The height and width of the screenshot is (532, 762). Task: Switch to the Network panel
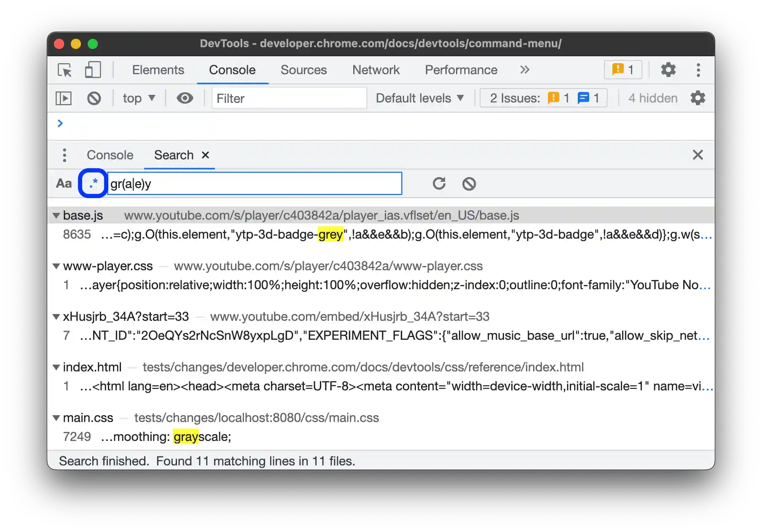(376, 70)
